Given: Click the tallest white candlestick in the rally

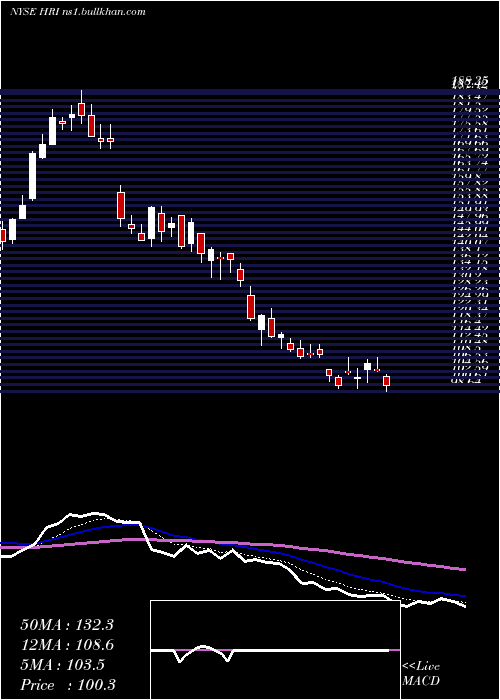Looking at the screenshot, I should (x=33, y=176).
